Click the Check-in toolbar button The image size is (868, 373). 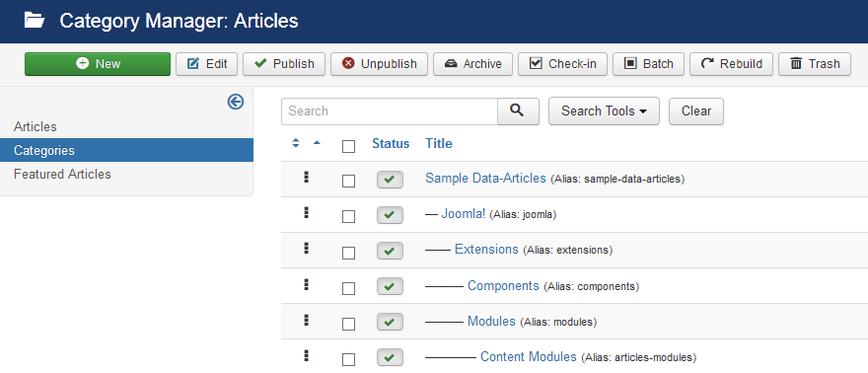[x=562, y=64]
